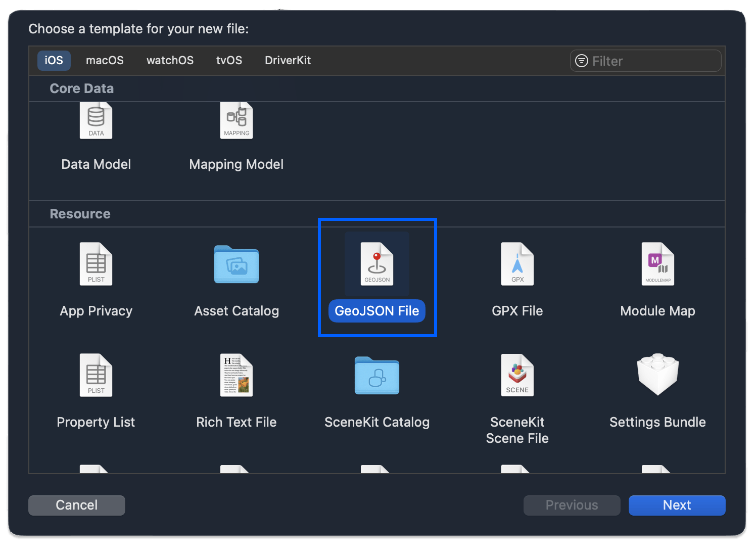Viewport: 756px width, 548px height.
Task: Click the "Property List" label
Action: click(x=96, y=423)
